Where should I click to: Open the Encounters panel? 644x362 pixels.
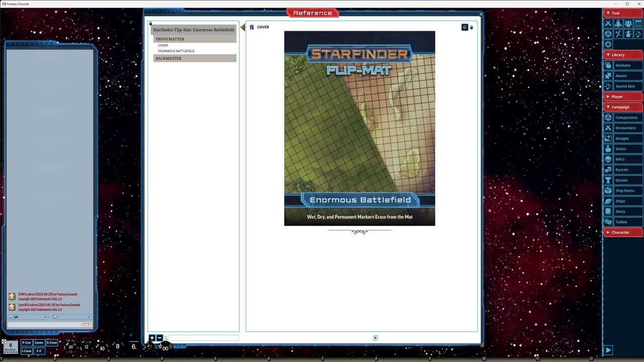pyautogui.click(x=625, y=128)
